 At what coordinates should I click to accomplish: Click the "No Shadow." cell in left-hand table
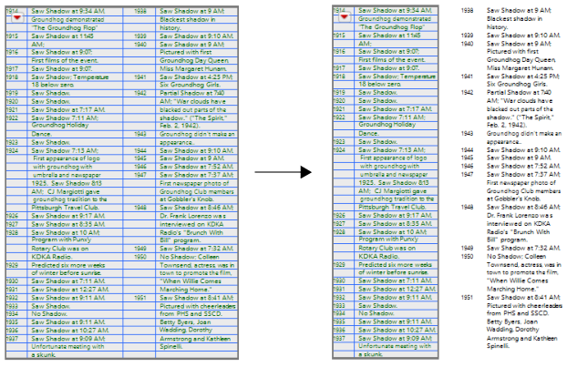(49, 314)
